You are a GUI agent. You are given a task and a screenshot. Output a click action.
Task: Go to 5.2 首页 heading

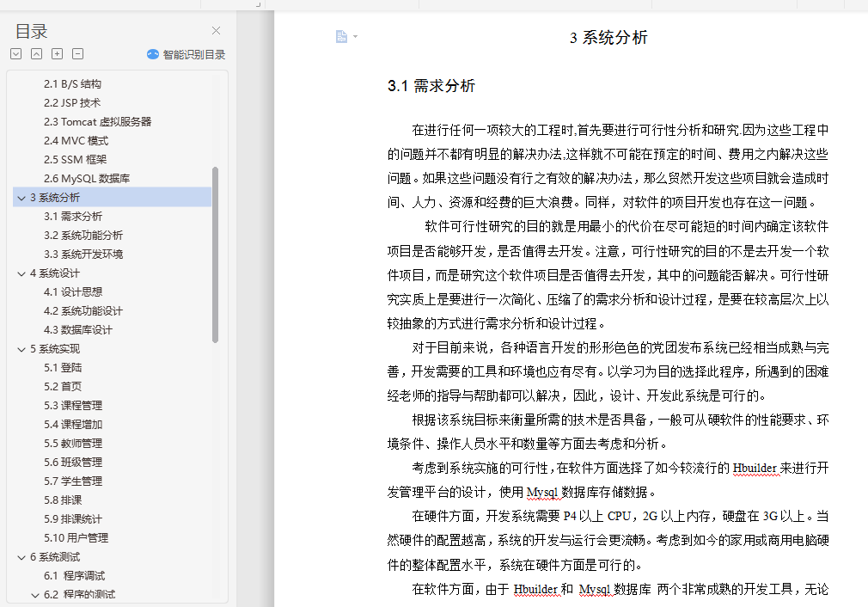coord(63,387)
